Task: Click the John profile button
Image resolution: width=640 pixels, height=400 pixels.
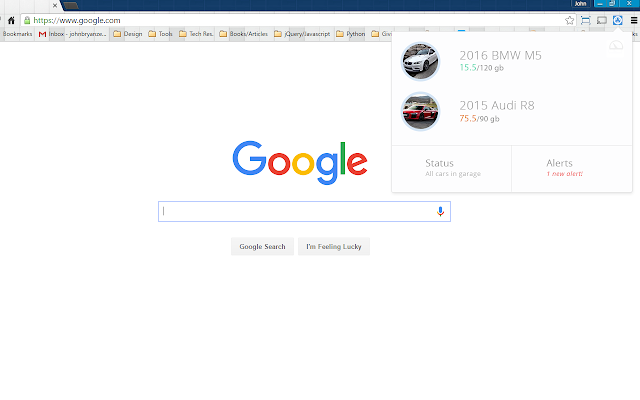Action: [x=580, y=4]
